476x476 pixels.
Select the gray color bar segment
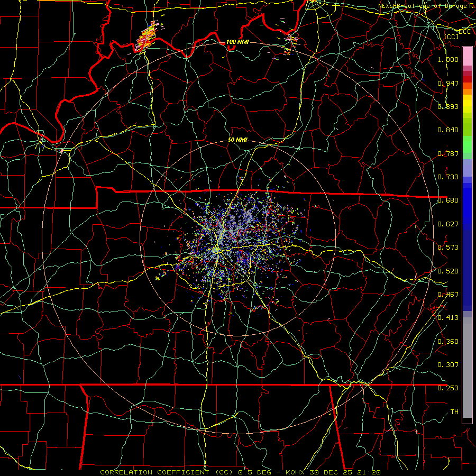pos(467,370)
